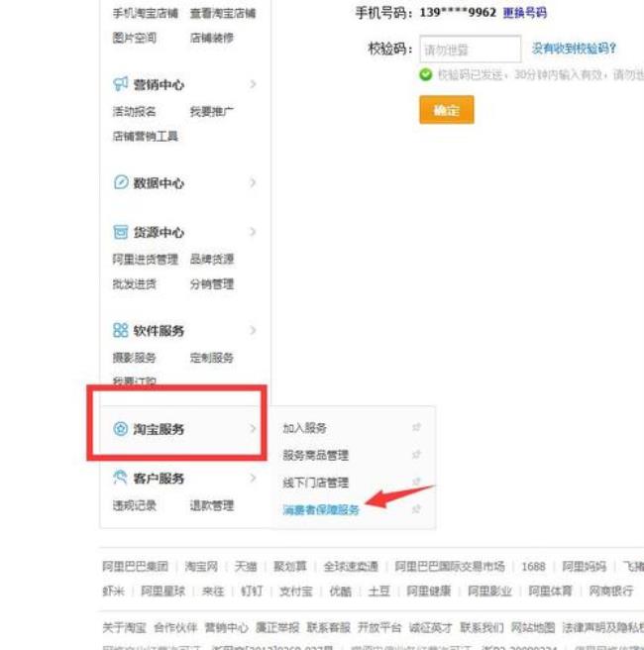Open 批发进货 under 货源中心
The width and height of the screenshot is (644, 650).
(135, 284)
